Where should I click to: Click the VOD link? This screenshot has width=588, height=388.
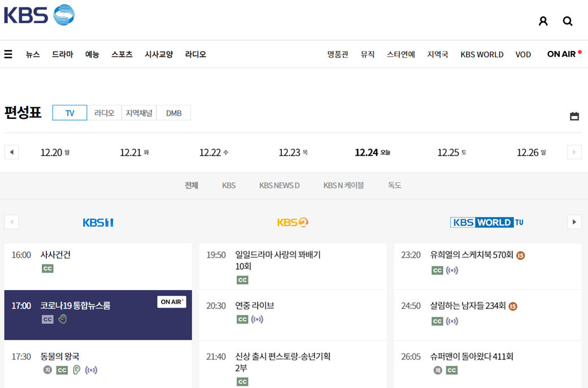click(523, 54)
